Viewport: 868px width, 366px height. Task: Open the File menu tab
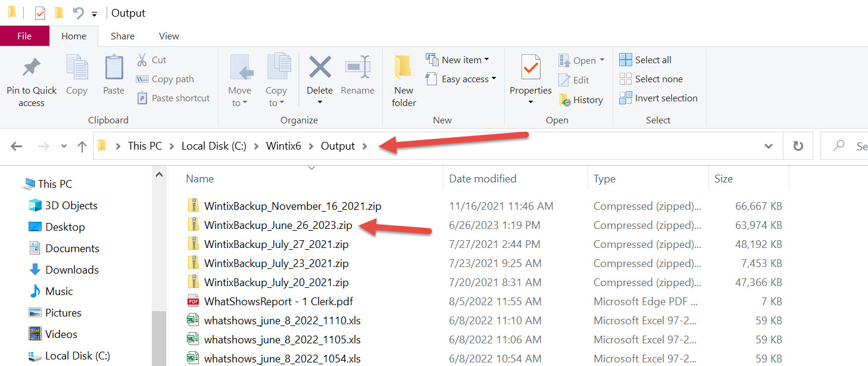[24, 36]
